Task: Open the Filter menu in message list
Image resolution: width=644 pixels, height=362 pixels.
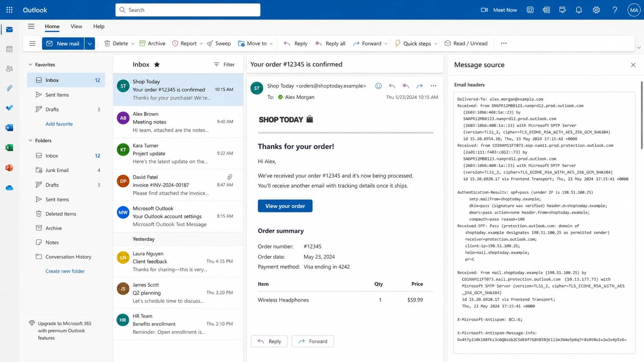Action: (224, 65)
